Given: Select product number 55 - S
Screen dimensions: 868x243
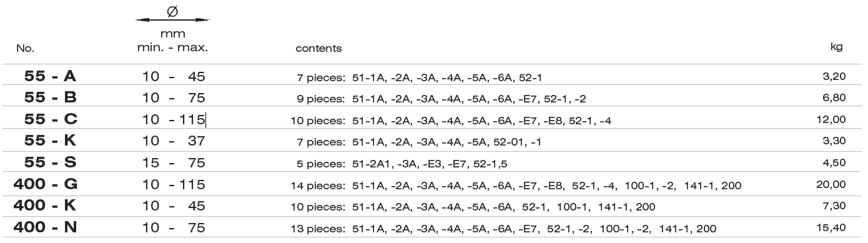Looking at the screenshot, I should tap(50, 162).
